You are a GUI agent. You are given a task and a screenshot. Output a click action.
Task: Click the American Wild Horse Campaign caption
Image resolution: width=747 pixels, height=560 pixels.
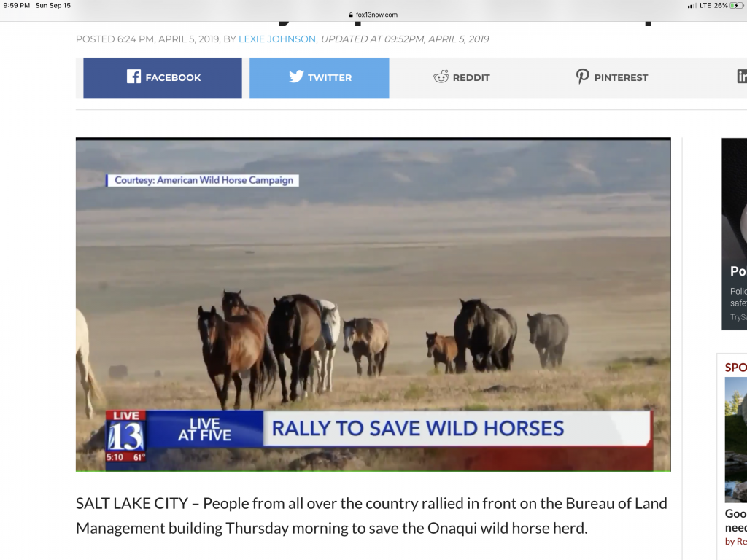(x=204, y=181)
